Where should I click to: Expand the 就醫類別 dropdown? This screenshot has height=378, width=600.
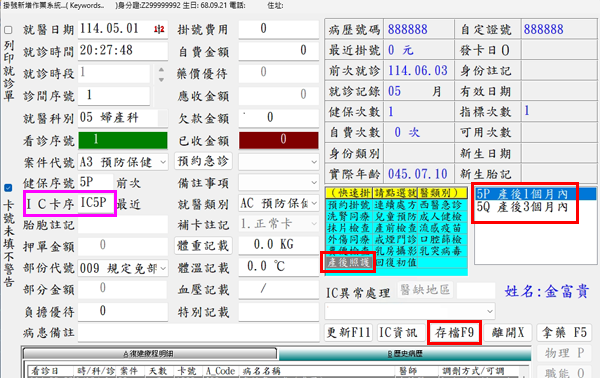pyautogui.click(x=314, y=203)
